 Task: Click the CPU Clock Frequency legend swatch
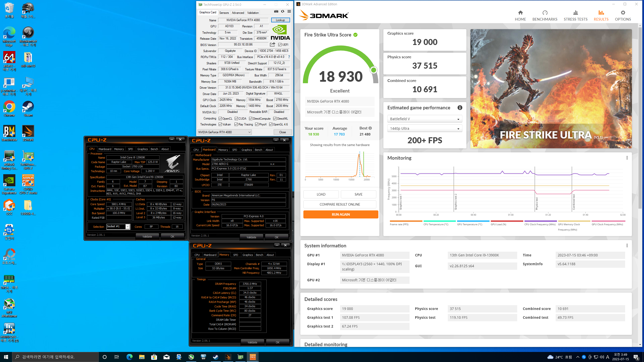(x=540, y=221)
